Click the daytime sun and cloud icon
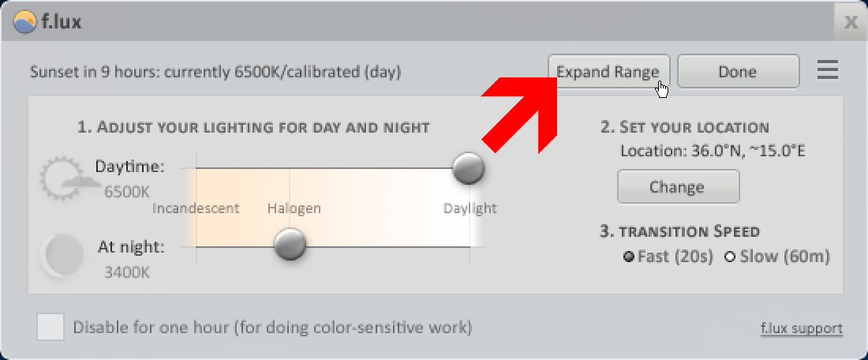This screenshot has height=360, width=868. click(x=62, y=178)
